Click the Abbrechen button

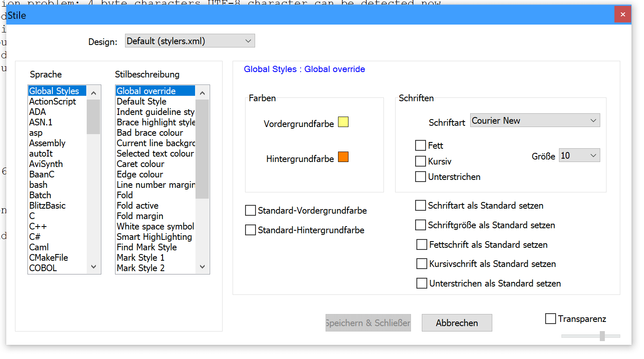pyautogui.click(x=456, y=323)
